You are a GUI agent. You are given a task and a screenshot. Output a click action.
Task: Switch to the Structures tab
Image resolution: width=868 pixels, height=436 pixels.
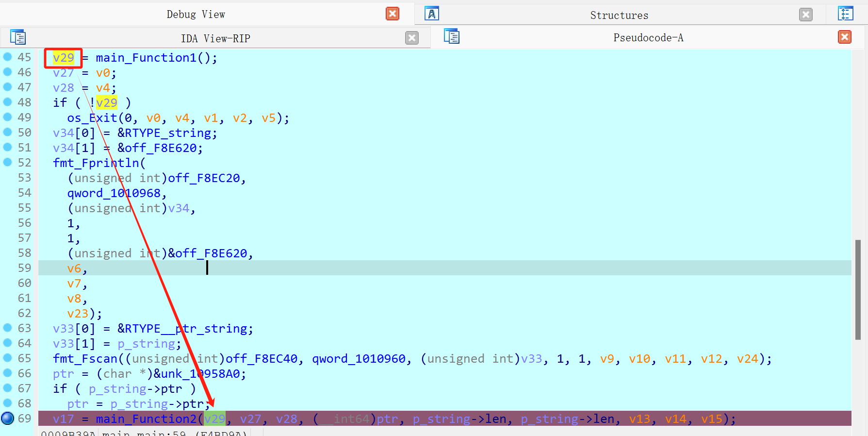click(x=619, y=15)
